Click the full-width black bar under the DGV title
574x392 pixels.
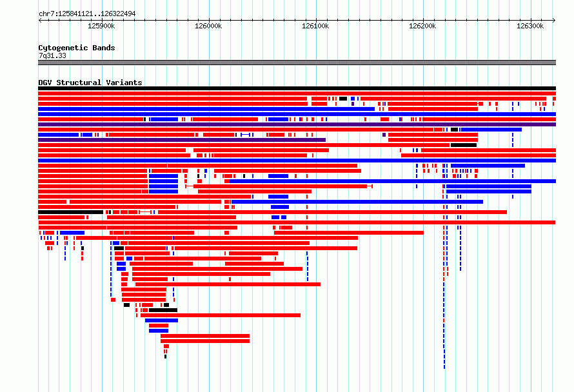297,88
